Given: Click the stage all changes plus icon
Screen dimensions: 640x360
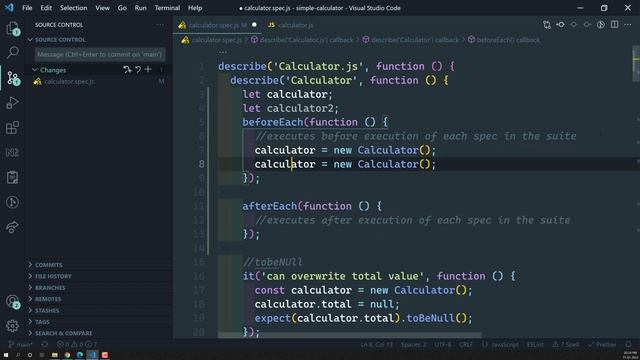Looking at the screenshot, I should point(148,70).
